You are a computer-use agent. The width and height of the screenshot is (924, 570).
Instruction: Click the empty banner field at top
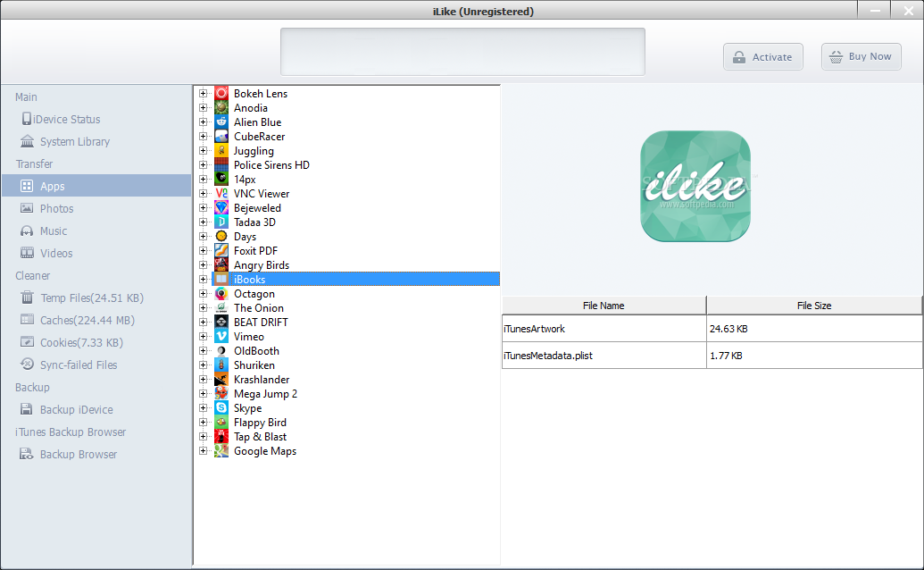click(462, 52)
